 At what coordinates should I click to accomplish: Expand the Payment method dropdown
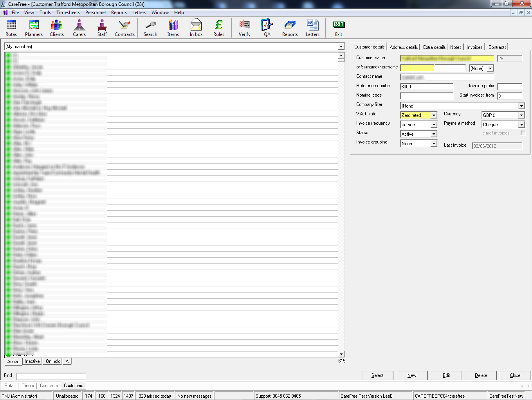(x=521, y=125)
